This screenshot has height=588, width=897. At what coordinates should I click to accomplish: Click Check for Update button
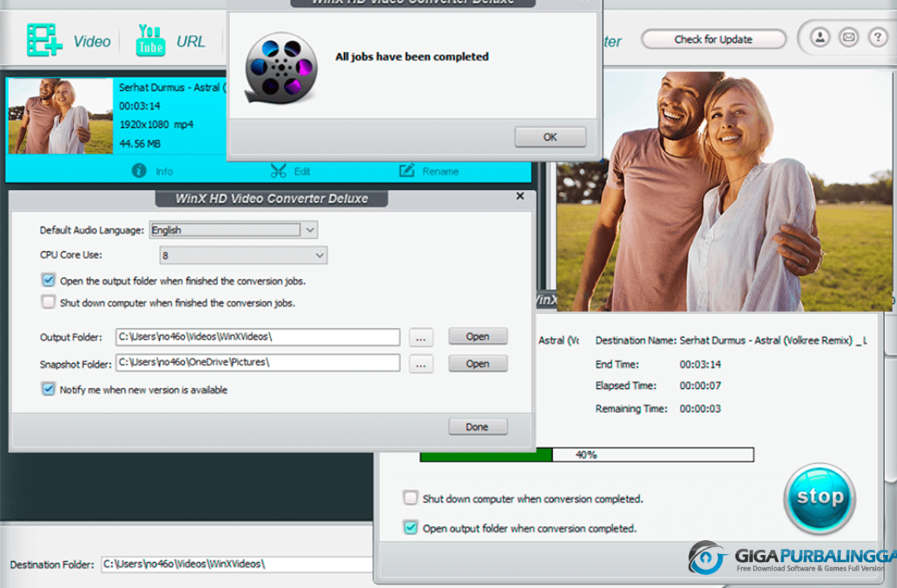[x=714, y=39]
